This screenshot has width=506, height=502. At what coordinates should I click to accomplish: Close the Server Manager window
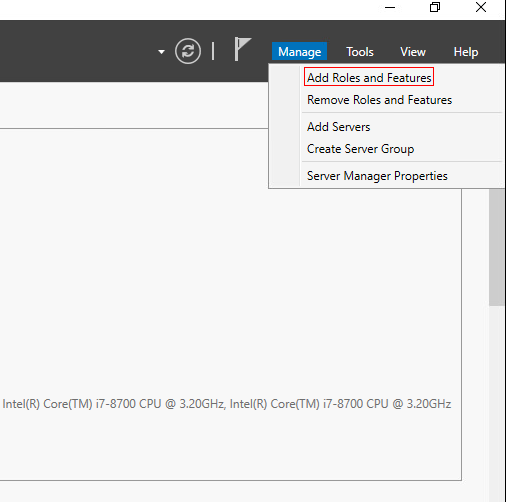pos(481,7)
